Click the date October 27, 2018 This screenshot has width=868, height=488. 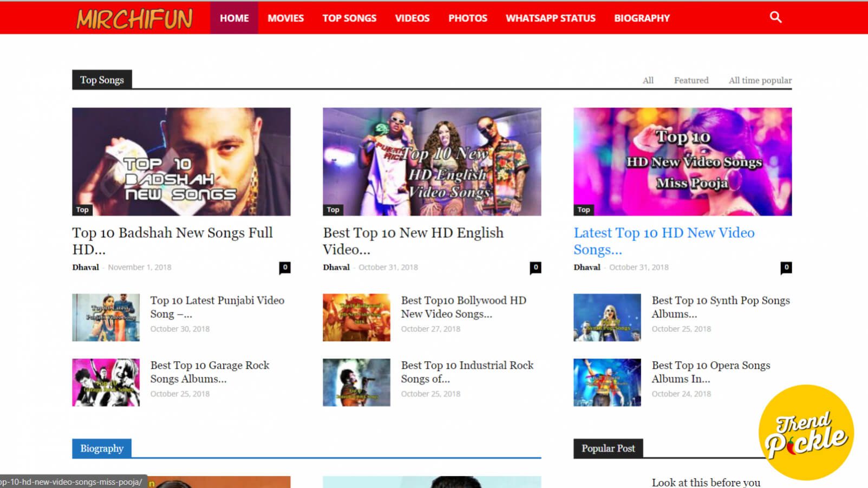point(430,329)
